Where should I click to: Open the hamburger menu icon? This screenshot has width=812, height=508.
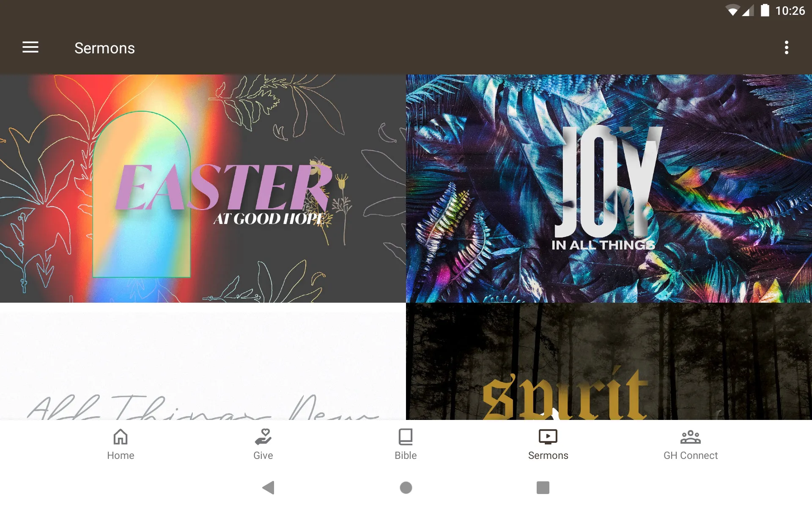[30, 48]
